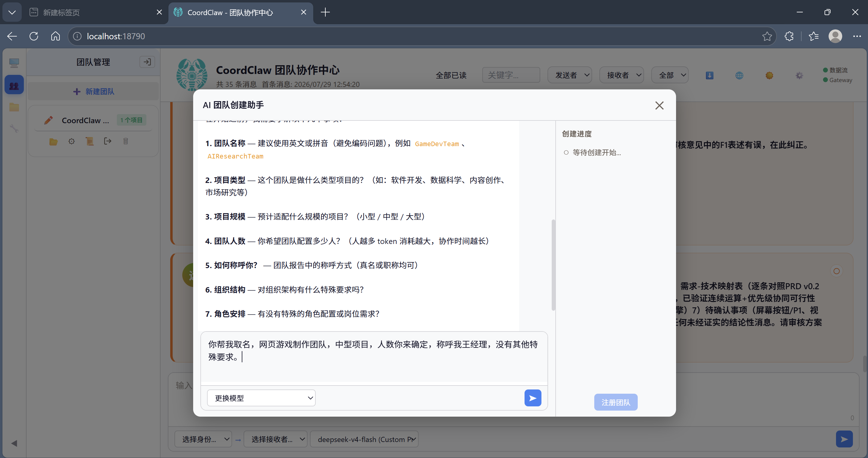
Task: Open the 全部 filter dropdown
Action: (670, 75)
